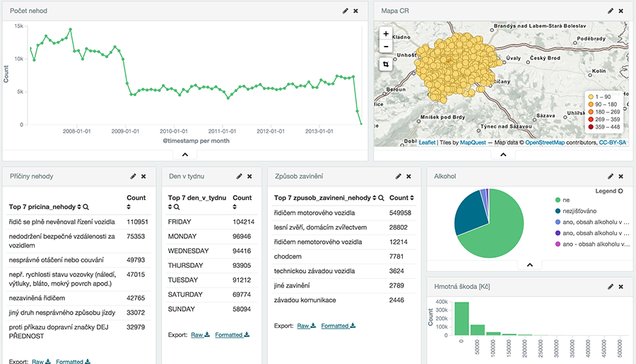Sort Count column in Den v tydnu table
The height and width of the screenshot is (364, 636).
235,207
